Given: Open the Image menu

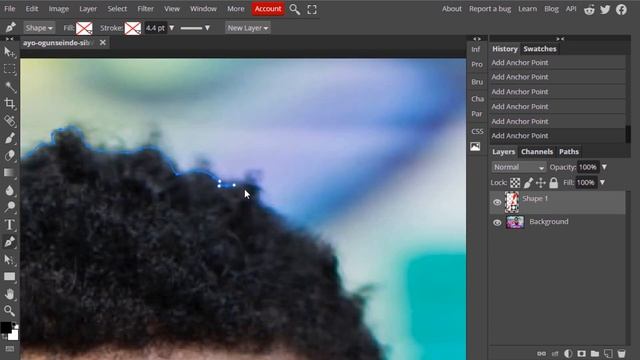Looking at the screenshot, I should [58, 9].
